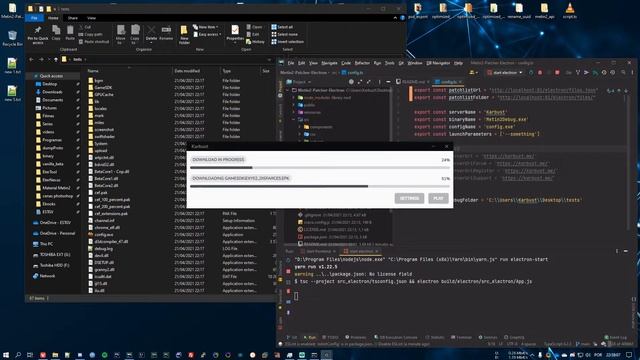The image size is (640, 360).
Task: Hide the Project panel with minus icon
Action: pos(388,82)
